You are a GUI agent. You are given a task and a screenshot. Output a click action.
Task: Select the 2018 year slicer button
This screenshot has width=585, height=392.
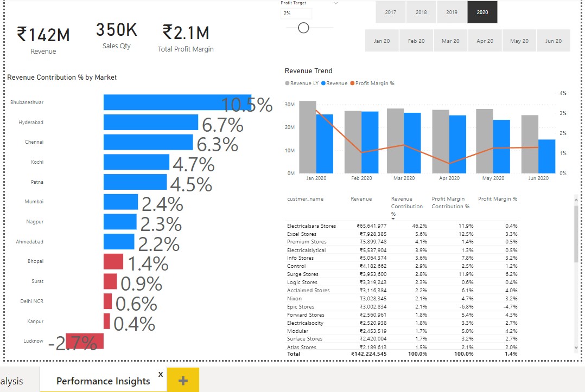click(x=421, y=12)
